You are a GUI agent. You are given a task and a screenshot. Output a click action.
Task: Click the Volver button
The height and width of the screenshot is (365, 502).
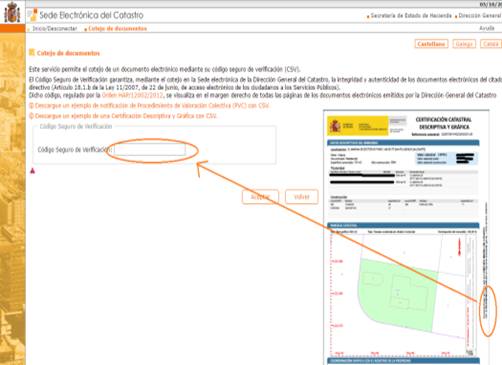click(302, 197)
